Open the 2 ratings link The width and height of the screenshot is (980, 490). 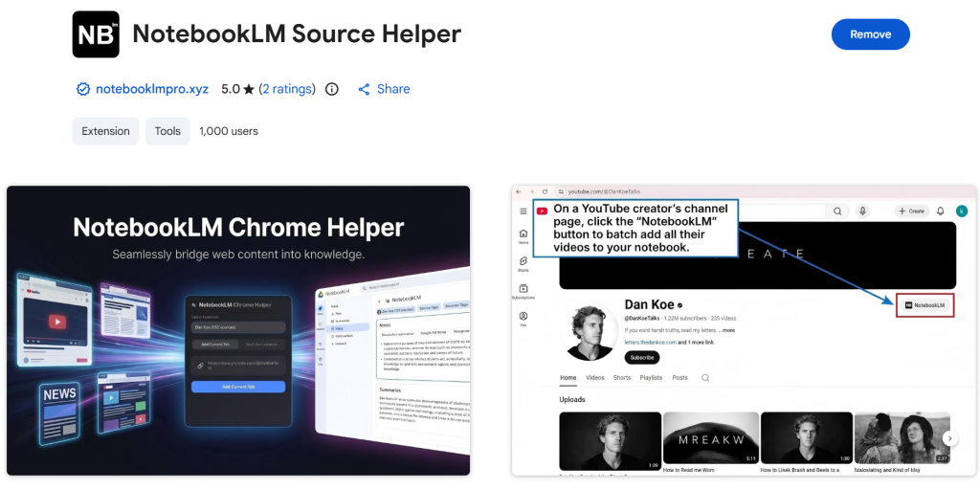pyautogui.click(x=287, y=89)
